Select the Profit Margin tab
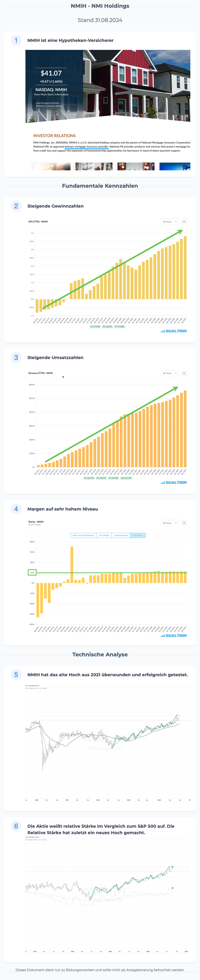 [x=138, y=535]
